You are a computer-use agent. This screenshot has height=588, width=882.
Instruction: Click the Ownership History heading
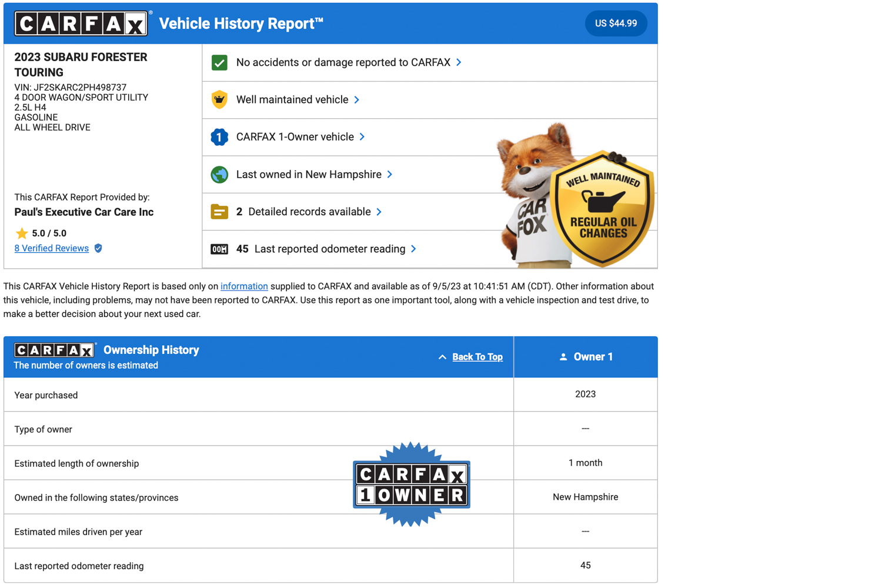click(151, 350)
